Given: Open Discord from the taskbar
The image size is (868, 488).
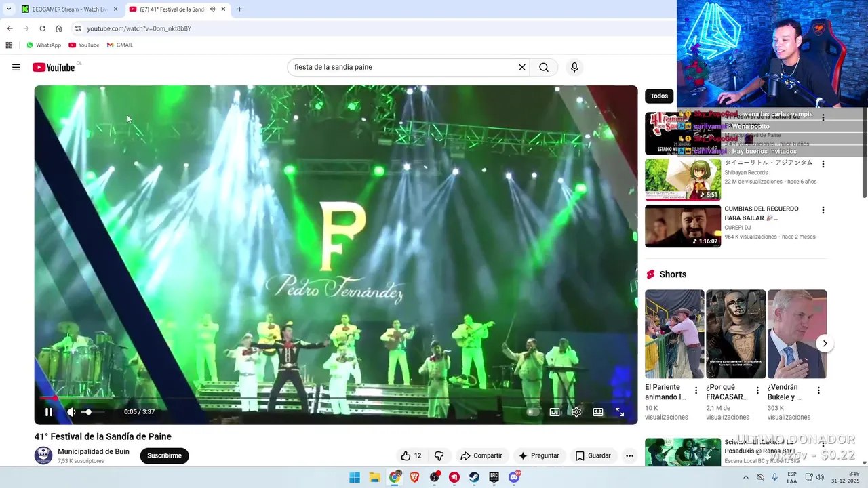Looking at the screenshot, I should coord(514,477).
